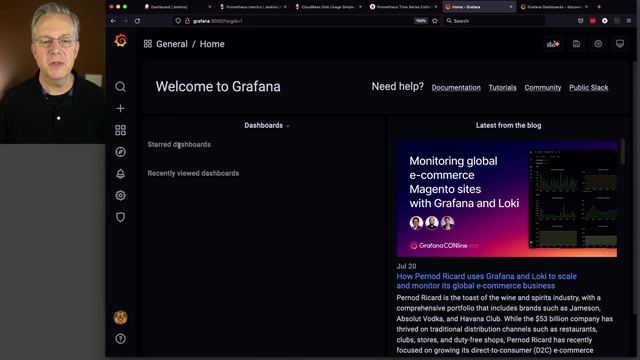
Task: Switch to the CloudBees Disk Usage tab
Action: click(328, 7)
